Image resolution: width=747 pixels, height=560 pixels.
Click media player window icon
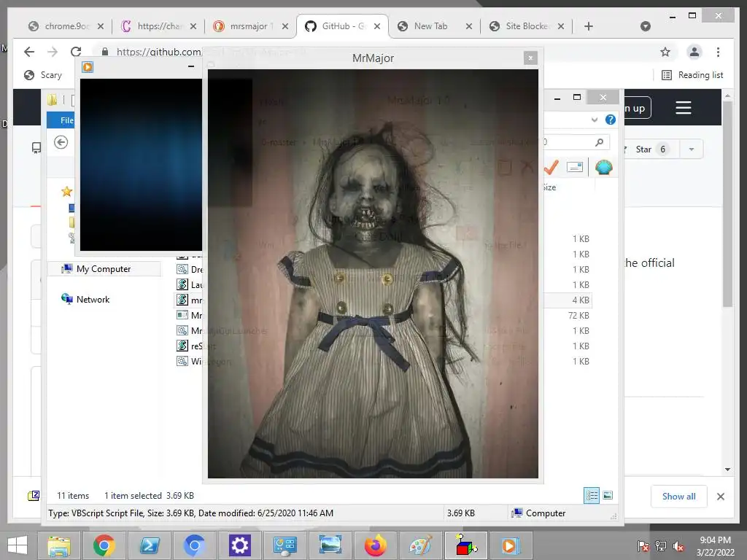point(88,67)
